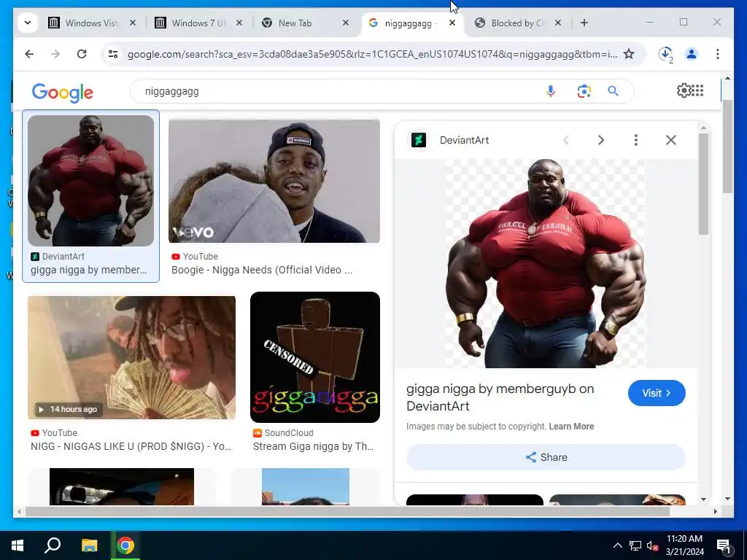Click the DeviantArt favicon in preview panel
This screenshot has height=560, width=747.
point(418,140)
